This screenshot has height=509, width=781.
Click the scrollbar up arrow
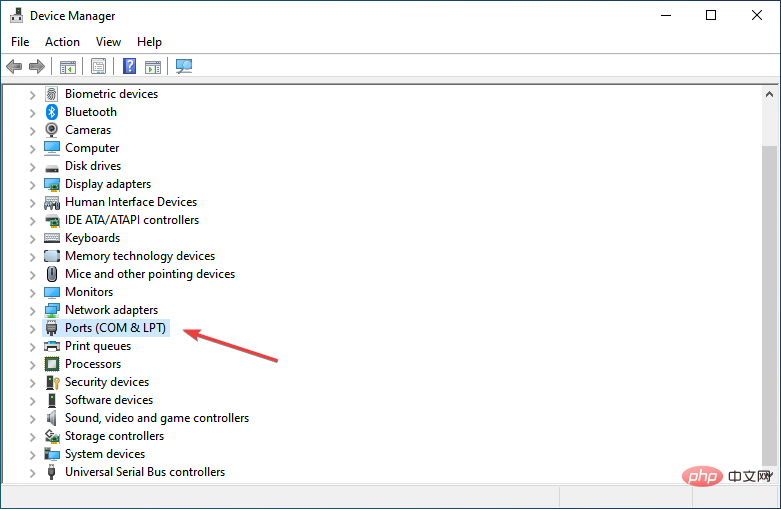pyautogui.click(x=770, y=94)
